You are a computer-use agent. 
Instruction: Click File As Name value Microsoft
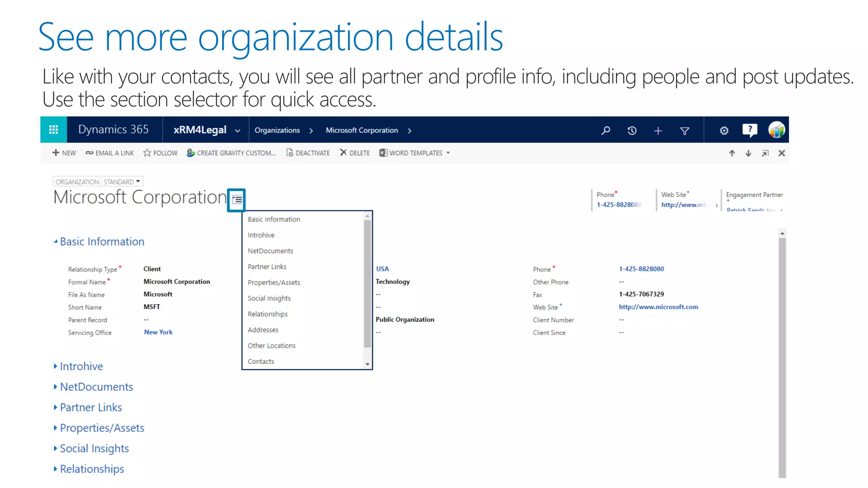[158, 294]
